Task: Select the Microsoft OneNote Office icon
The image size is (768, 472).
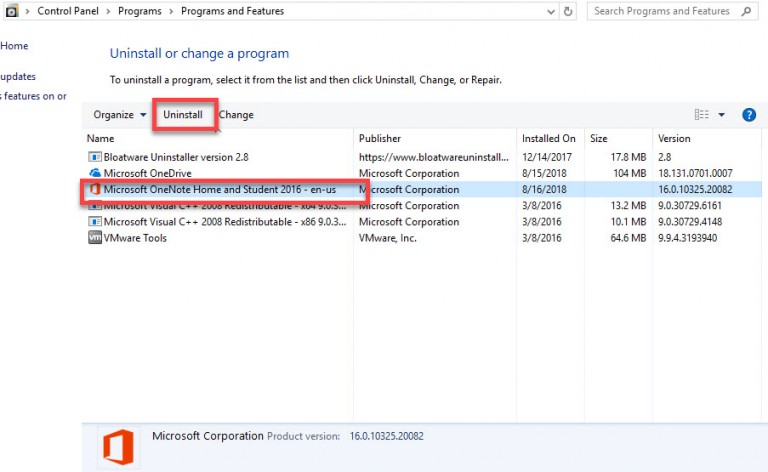Action: click(95, 189)
